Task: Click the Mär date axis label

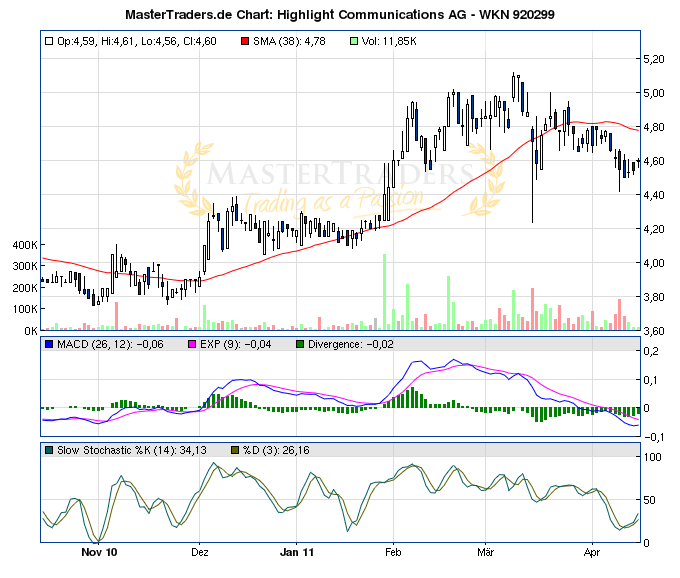Action: [485, 552]
